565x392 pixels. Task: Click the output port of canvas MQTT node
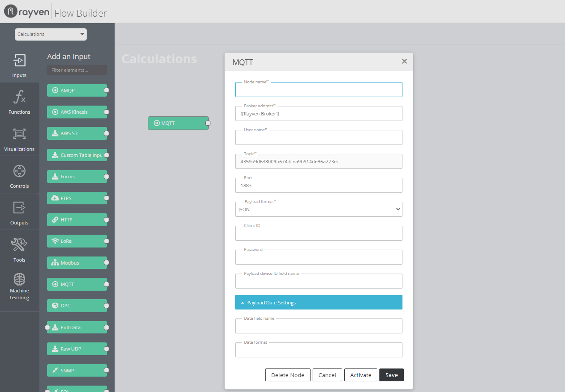tap(208, 123)
